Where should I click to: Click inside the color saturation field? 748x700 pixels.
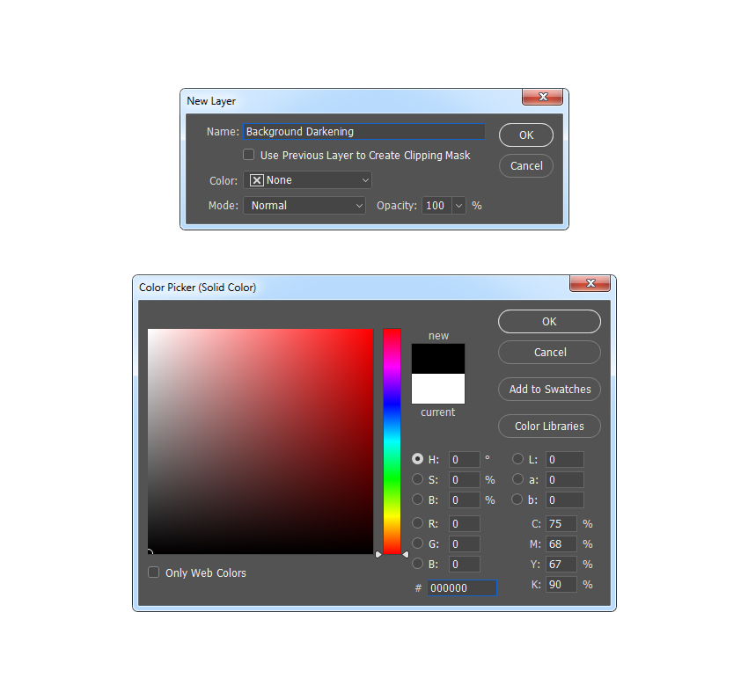[260, 441]
